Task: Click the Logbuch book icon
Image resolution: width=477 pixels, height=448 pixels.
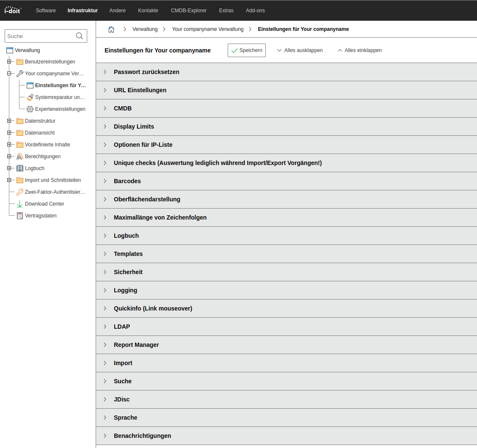Action: [x=20, y=168]
